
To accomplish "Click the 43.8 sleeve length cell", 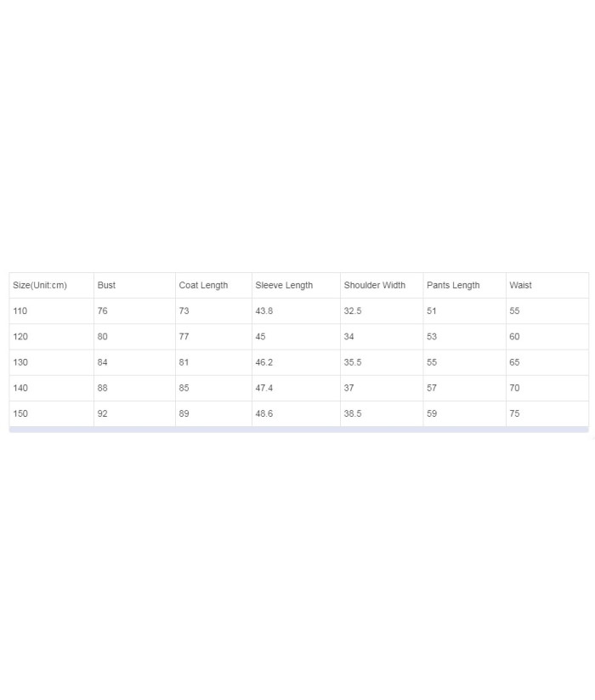I will (296, 310).
